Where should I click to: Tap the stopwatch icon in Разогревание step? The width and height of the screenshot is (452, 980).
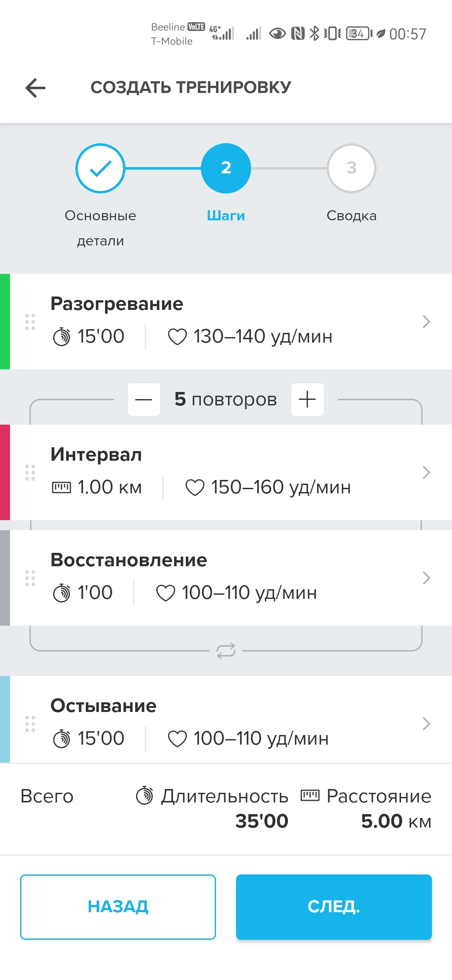tap(62, 337)
